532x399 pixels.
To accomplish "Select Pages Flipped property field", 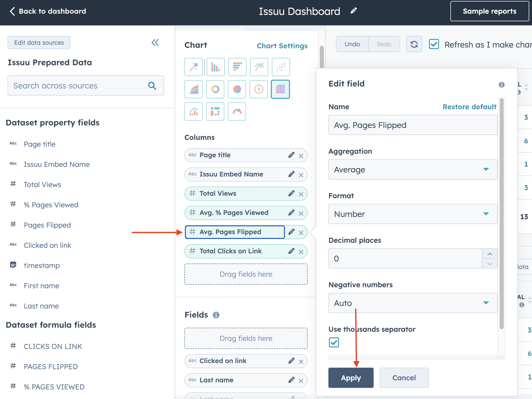I will (x=47, y=225).
